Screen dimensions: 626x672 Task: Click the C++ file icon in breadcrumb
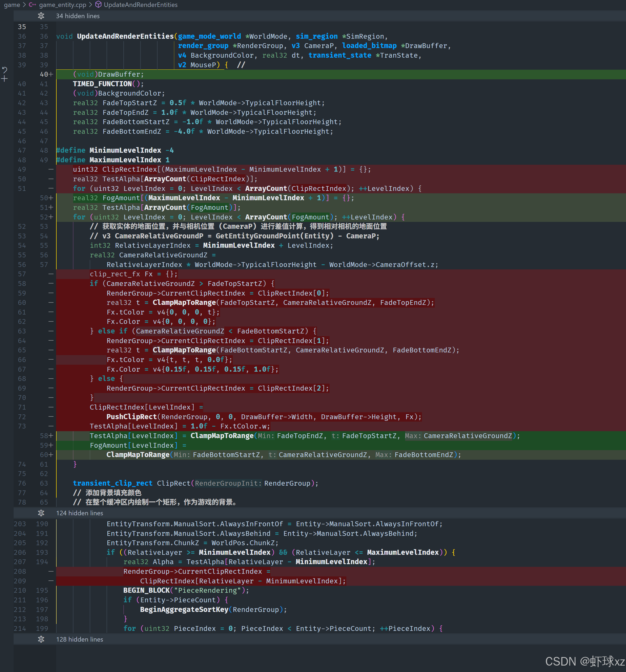coord(33,5)
